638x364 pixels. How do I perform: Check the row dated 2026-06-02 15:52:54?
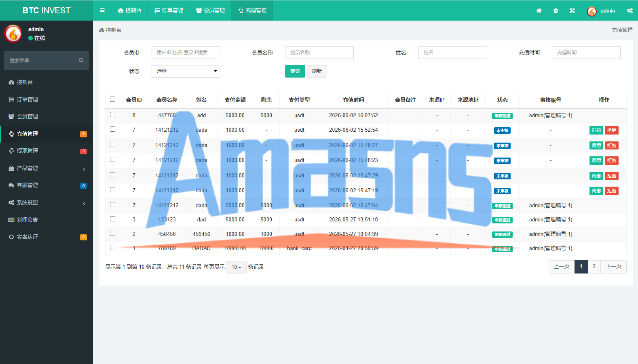click(112, 129)
